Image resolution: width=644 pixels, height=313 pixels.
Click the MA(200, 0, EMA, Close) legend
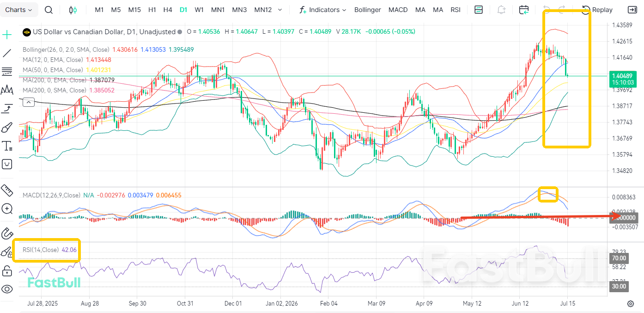(55, 80)
